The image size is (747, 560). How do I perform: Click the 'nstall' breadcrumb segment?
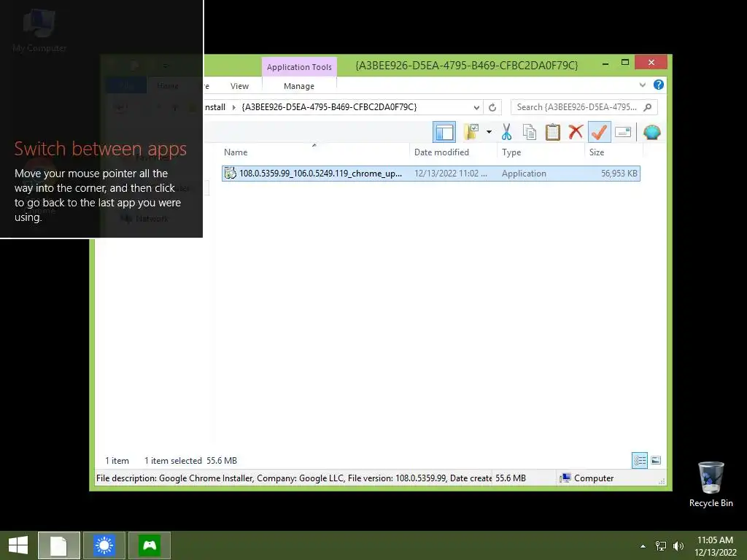pos(215,107)
